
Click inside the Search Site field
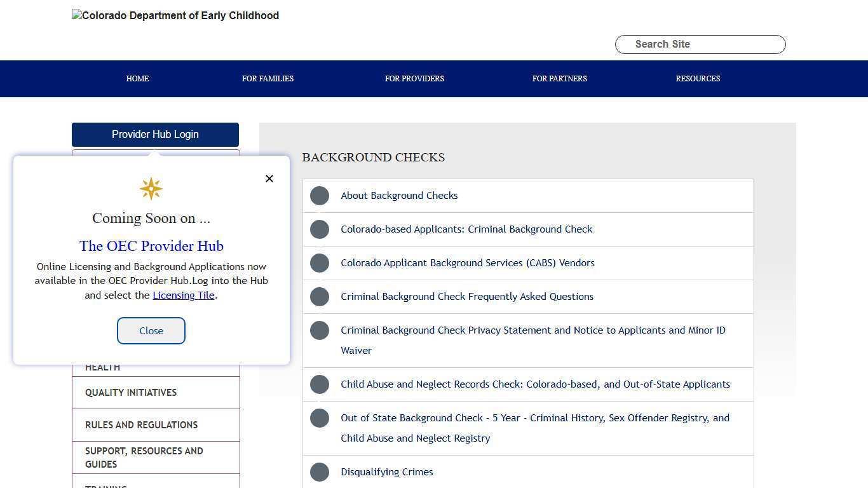point(699,44)
